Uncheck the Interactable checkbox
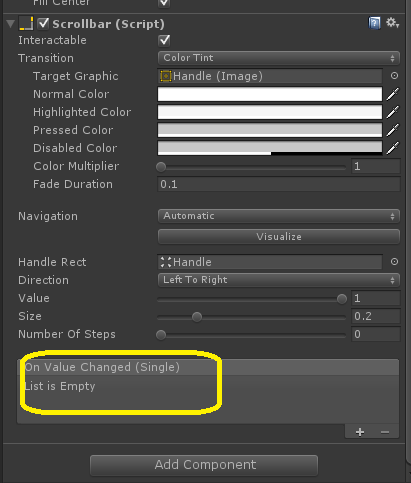 (x=164, y=40)
